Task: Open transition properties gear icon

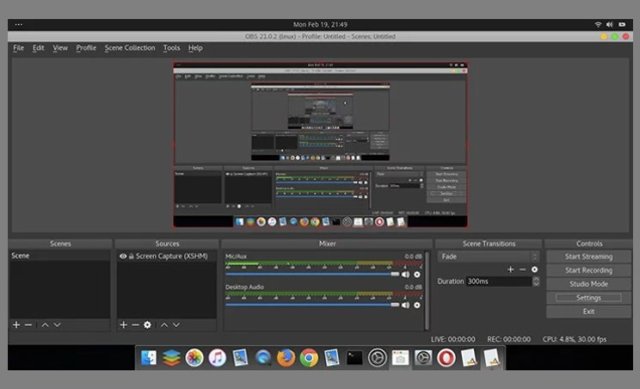Action: (534, 269)
